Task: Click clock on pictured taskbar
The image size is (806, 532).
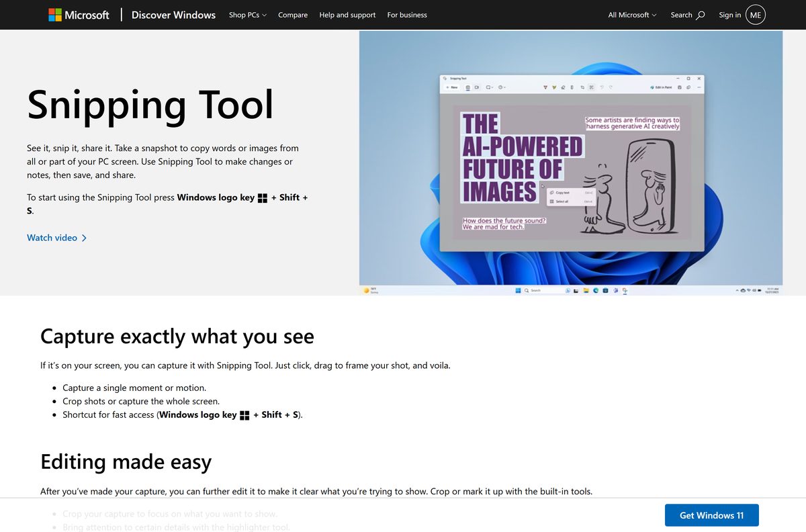Action: point(772,290)
